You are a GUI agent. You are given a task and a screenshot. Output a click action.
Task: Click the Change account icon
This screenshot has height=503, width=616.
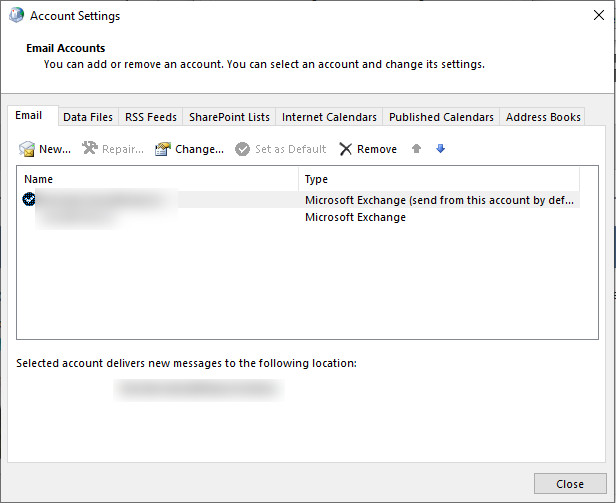[x=163, y=149]
